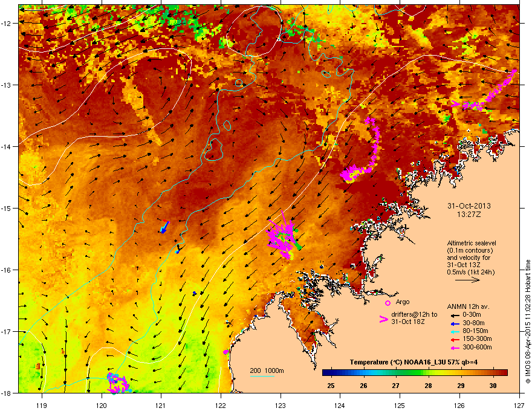Click the 'Altimetric sealevel' text

472,243
